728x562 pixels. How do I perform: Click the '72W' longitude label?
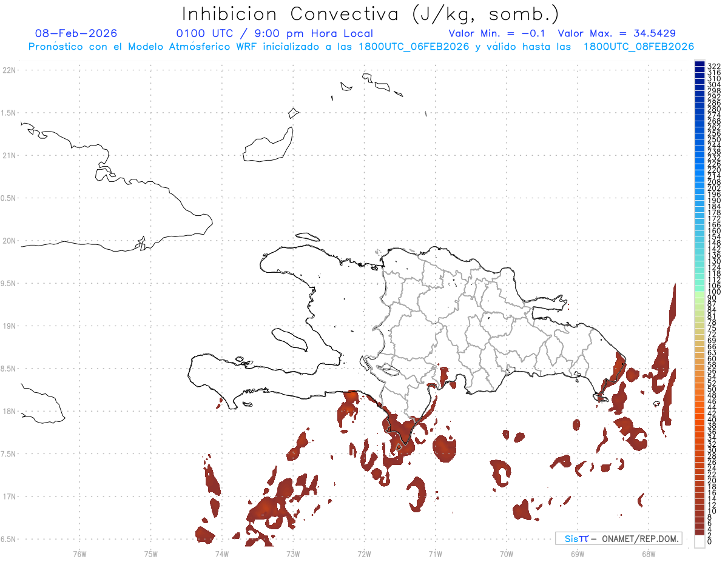click(x=364, y=554)
